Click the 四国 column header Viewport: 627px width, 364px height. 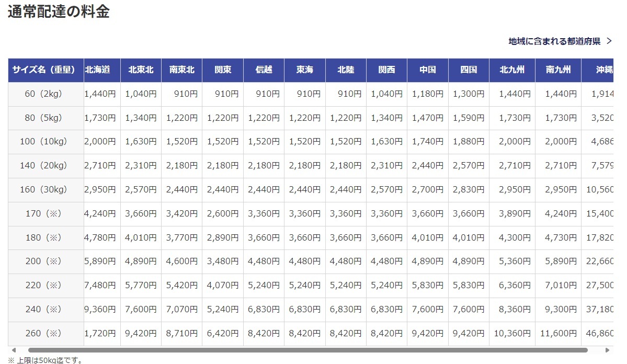tap(469, 70)
